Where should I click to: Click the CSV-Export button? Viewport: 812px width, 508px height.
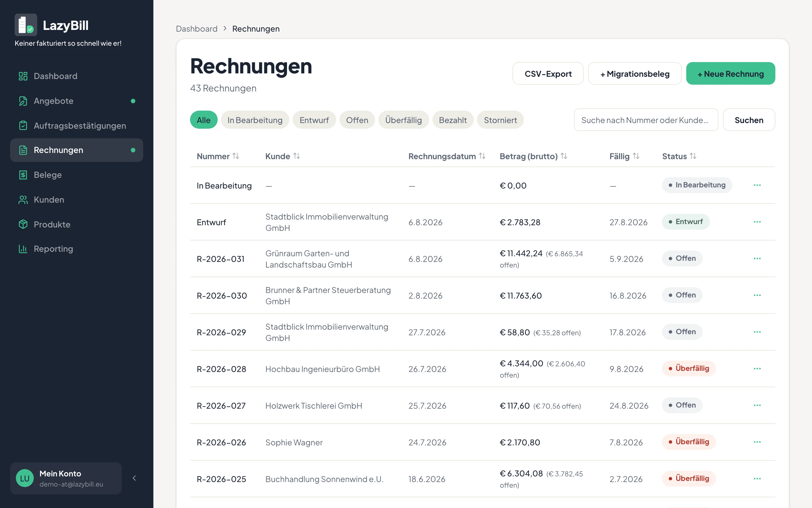[x=548, y=74]
